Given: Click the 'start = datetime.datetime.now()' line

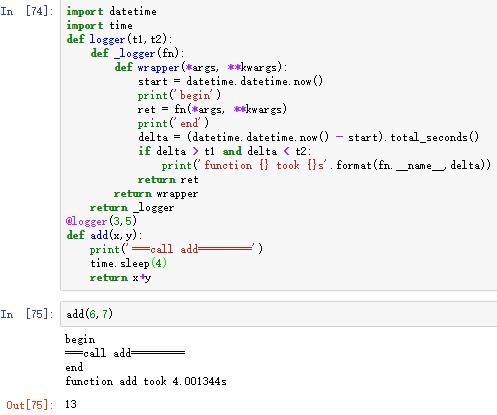Looking at the screenshot, I should point(230,82).
